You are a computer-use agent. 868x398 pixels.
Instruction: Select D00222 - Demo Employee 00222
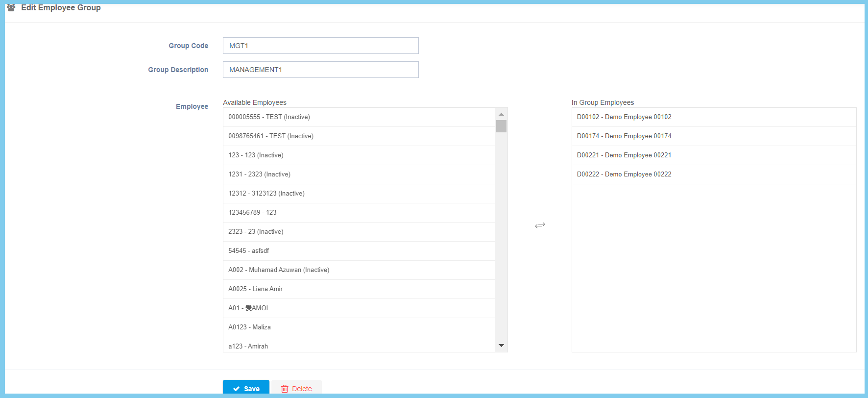713,174
